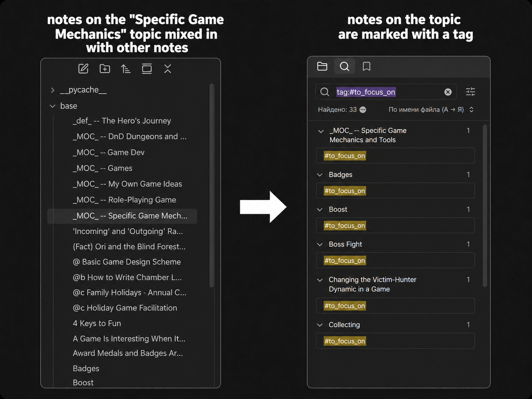Image resolution: width=532 pixels, height=399 pixels.
Task: Open the Bookmarks tab
Action: coord(367,66)
